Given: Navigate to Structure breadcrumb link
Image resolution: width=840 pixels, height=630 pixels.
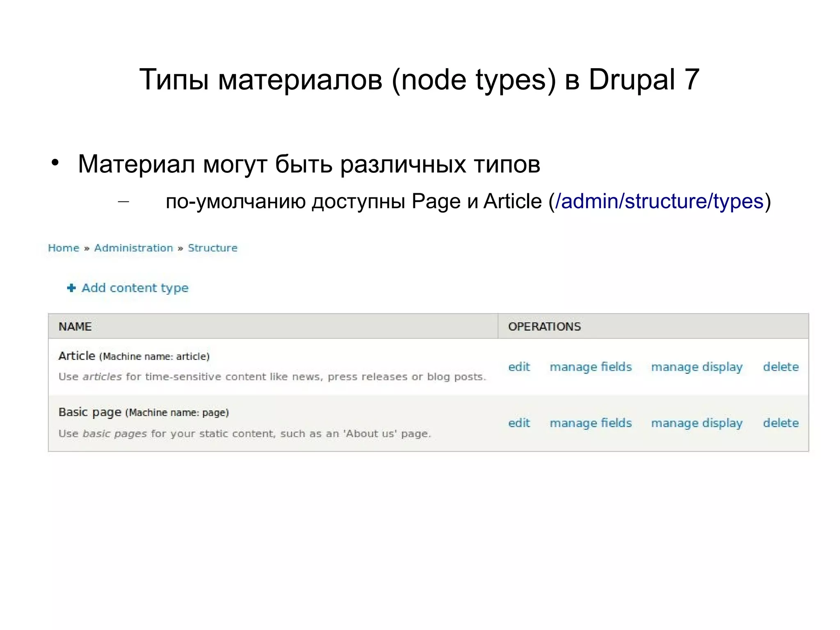Looking at the screenshot, I should 212,248.
